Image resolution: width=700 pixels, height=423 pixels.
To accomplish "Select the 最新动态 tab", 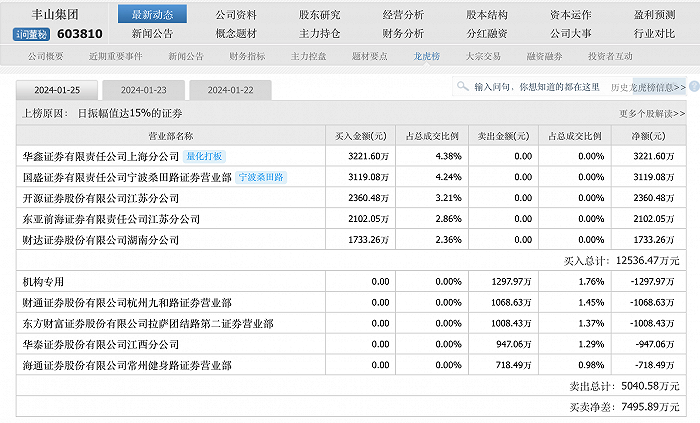I will tap(152, 14).
